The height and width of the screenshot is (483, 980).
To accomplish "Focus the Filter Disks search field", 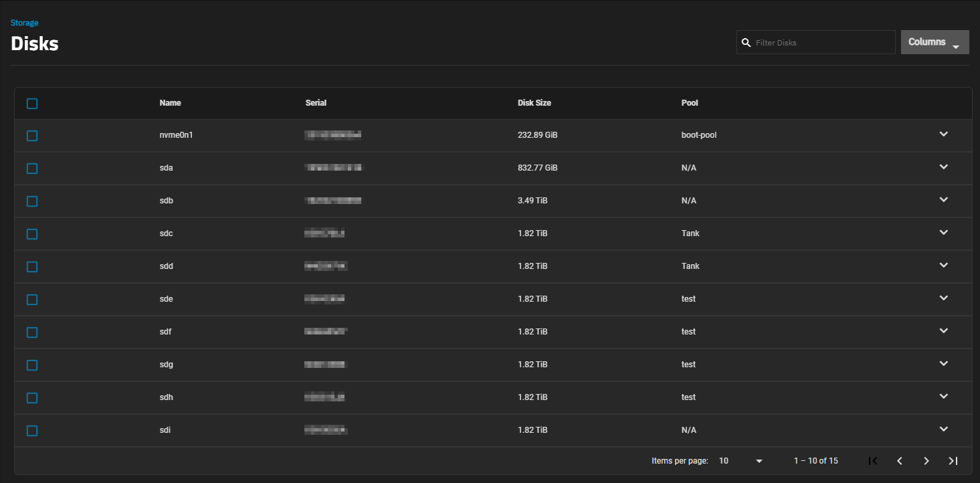I will (823, 43).
